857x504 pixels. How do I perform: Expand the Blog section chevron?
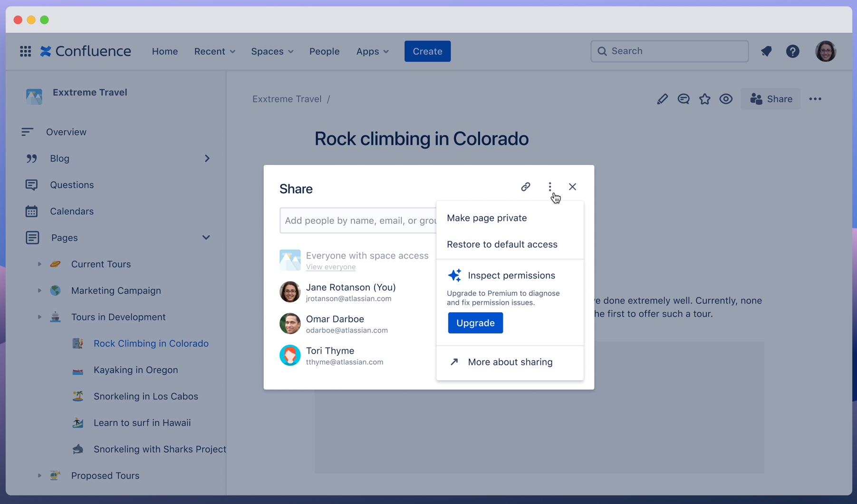(x=207, y=158)
